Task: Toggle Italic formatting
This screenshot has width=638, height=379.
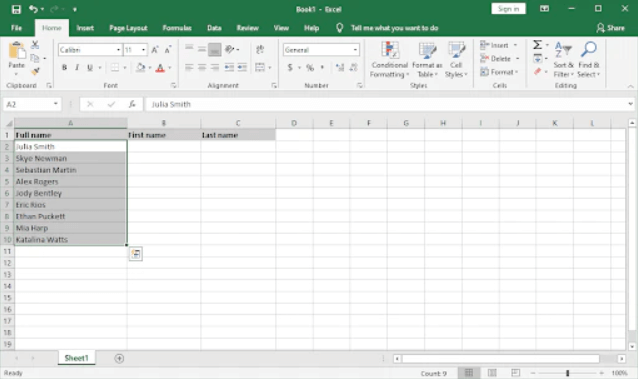Action: point(77,68)
